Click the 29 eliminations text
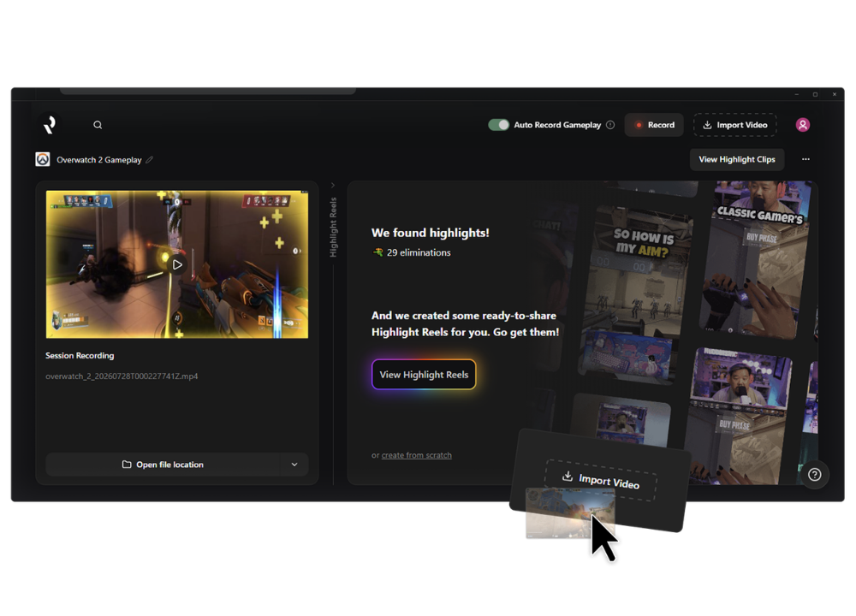The image size is (856, 616). pyautogui.click(x=419, y=252)
